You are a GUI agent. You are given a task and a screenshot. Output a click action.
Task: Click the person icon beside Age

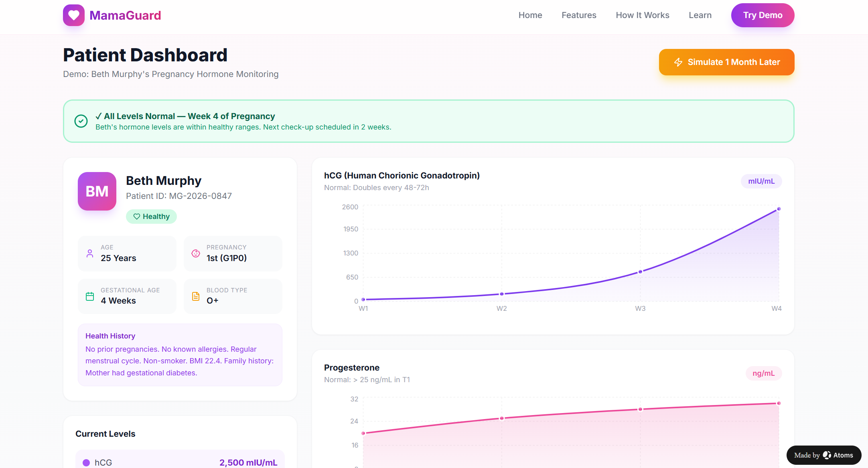(90, 253)
